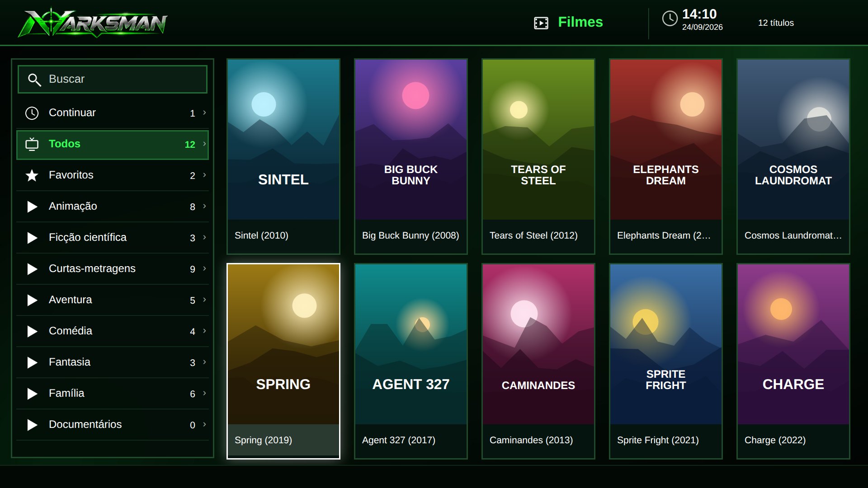868x488 pixels.
Task: Open the Sprite Fright poster
Action: tap(666, 361)
